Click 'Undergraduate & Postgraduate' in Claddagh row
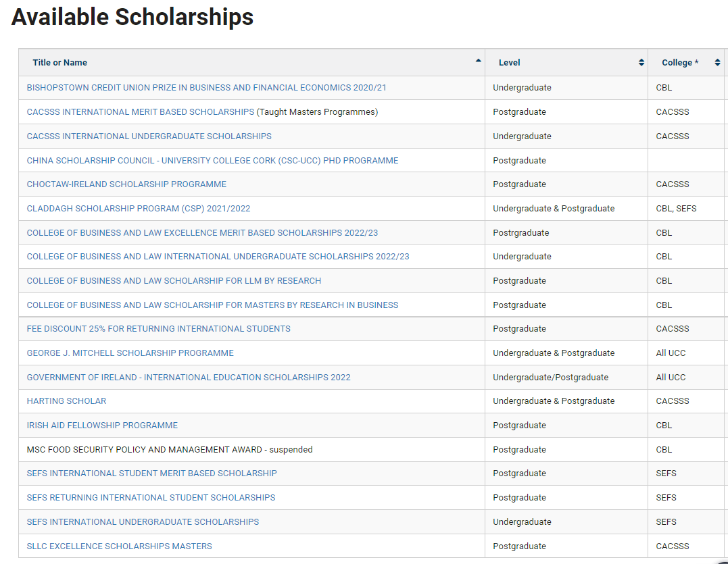The image size is (728, 564). [x=554, y=209]
